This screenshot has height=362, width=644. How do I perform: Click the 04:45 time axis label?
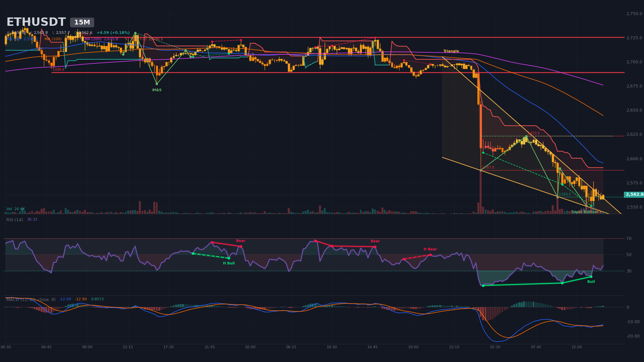point(46,347)
